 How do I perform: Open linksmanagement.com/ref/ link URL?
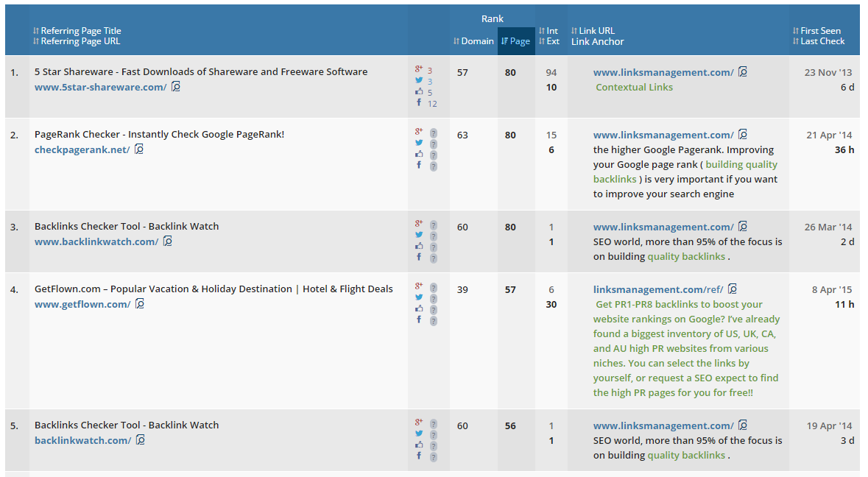click(658, 289)
